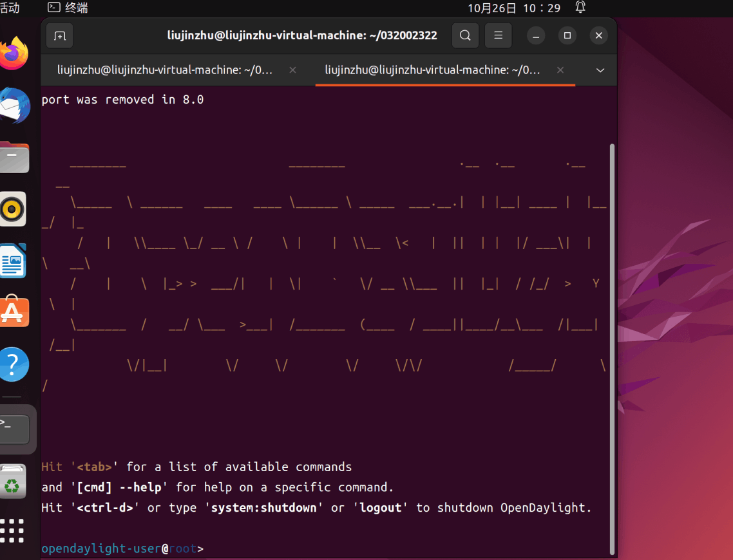Click the terminal window title text
The width and height of the screenshot is (733, 560).
[x=302, y=35]
